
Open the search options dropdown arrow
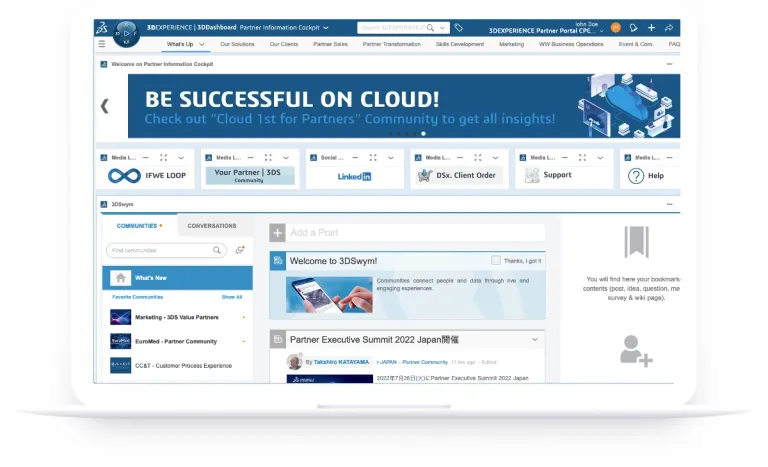[442, 28]
